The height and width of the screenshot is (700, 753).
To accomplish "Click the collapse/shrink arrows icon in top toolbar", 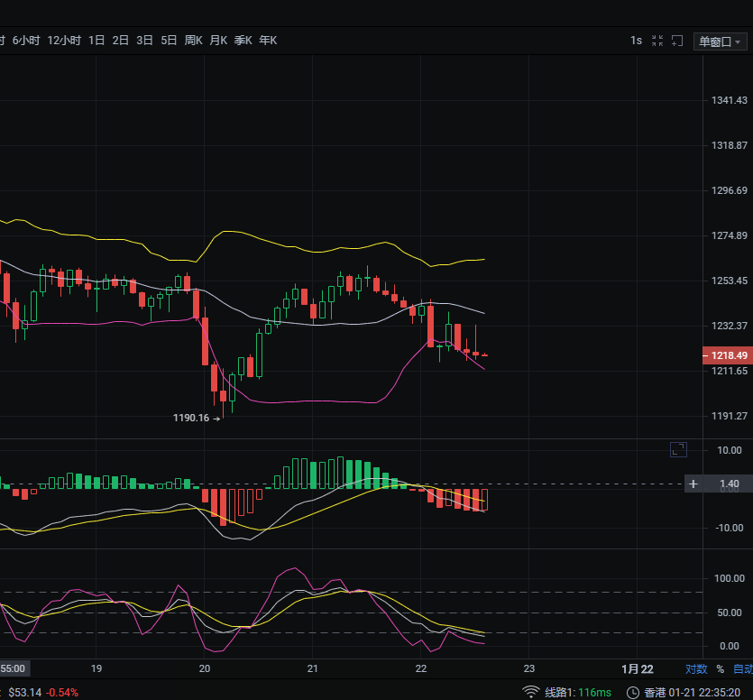I will pyautogui.click(x=657, y=41).
